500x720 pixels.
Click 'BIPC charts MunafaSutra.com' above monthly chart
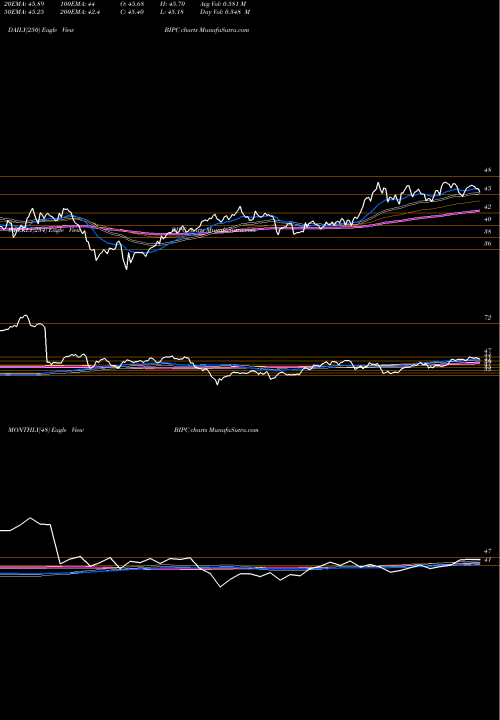click(x=216, y=430)
